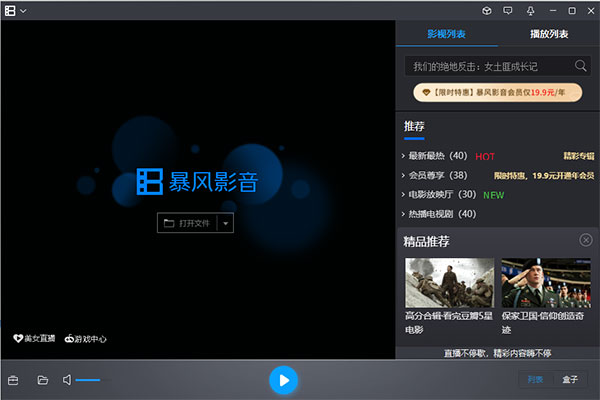600x400 pixels.
Task: Open the war trench movie thumbnail
Action: [450, 282]
